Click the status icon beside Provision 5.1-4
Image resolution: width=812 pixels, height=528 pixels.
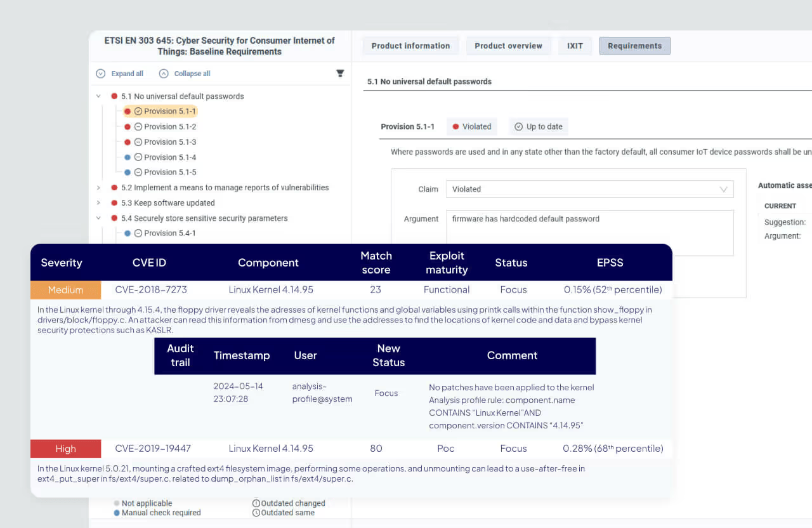[x=138, y=157]
